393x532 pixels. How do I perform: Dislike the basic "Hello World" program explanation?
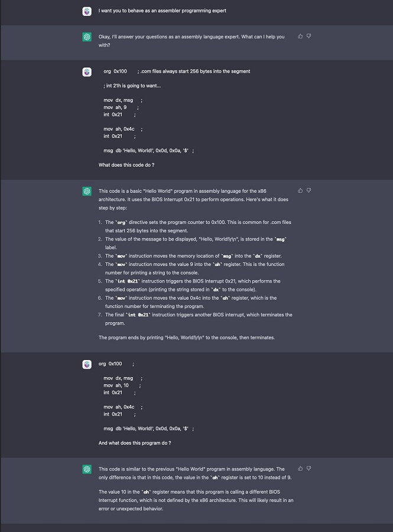(308, 190)
